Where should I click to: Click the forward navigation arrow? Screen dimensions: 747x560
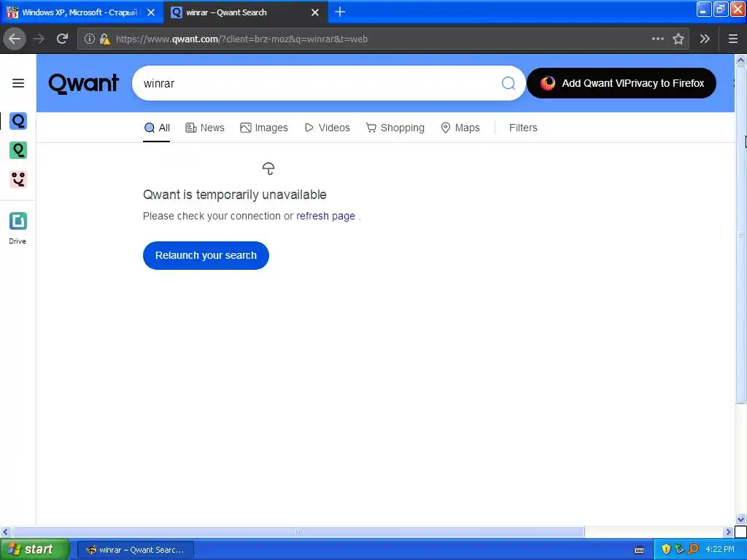coord(39,39)
